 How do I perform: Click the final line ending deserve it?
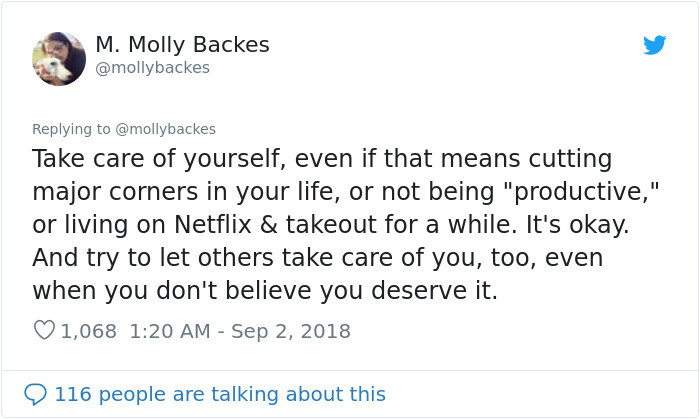(x=264, y=290)
